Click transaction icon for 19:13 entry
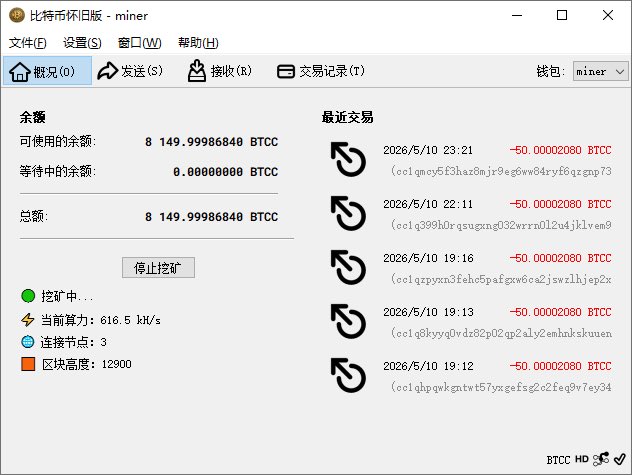 coord(348,321)
